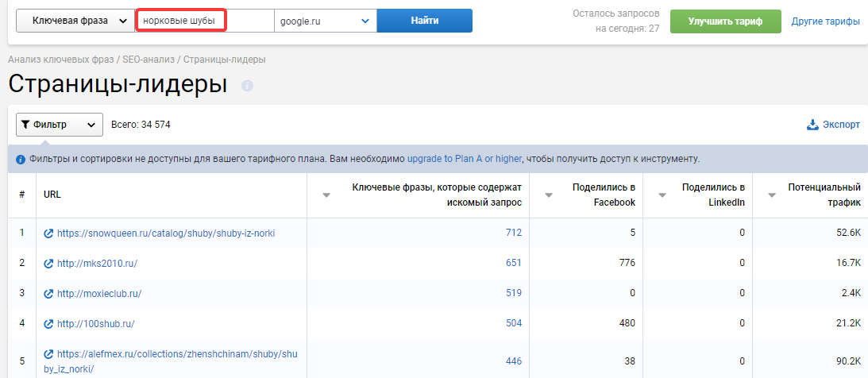Click the # column header
The width and height of the screenshot is (868, 378).
21,195
